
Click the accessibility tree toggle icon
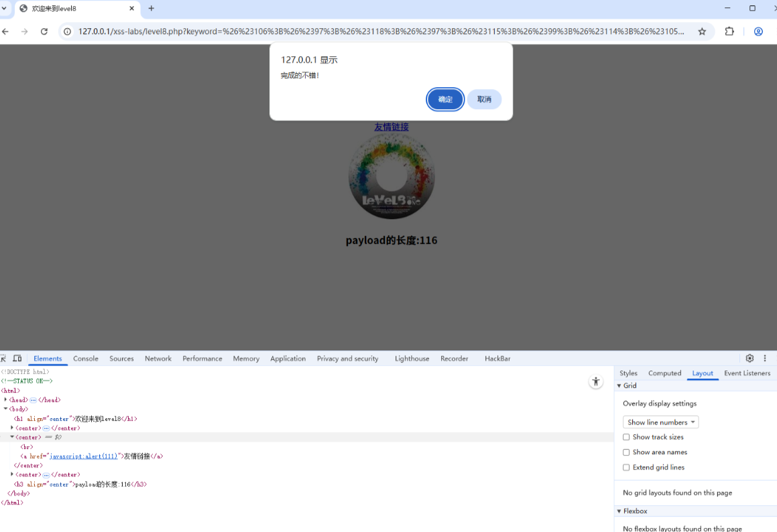tap(595, 381)
